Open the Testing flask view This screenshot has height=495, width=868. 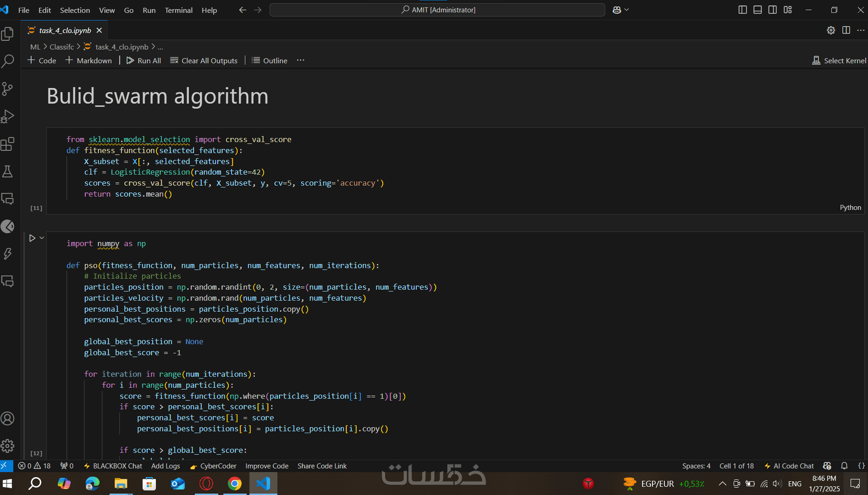[8, 171]
